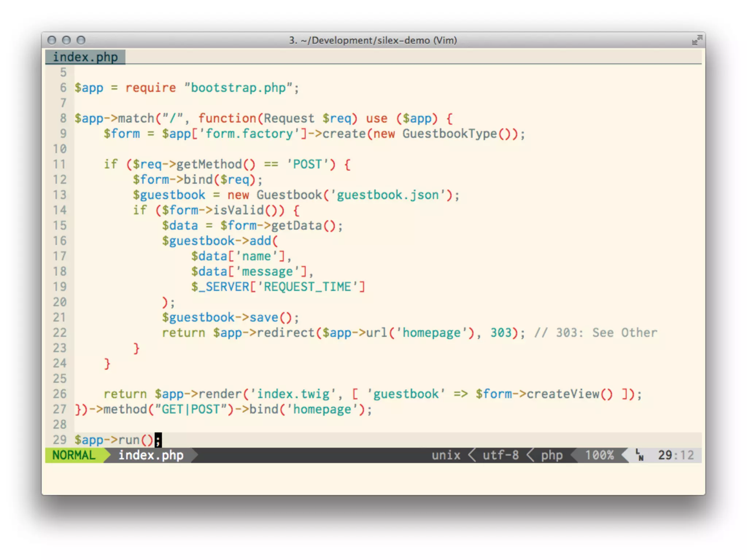Click the GuestbookType class name
747x560 pixels.
point(449,134)
